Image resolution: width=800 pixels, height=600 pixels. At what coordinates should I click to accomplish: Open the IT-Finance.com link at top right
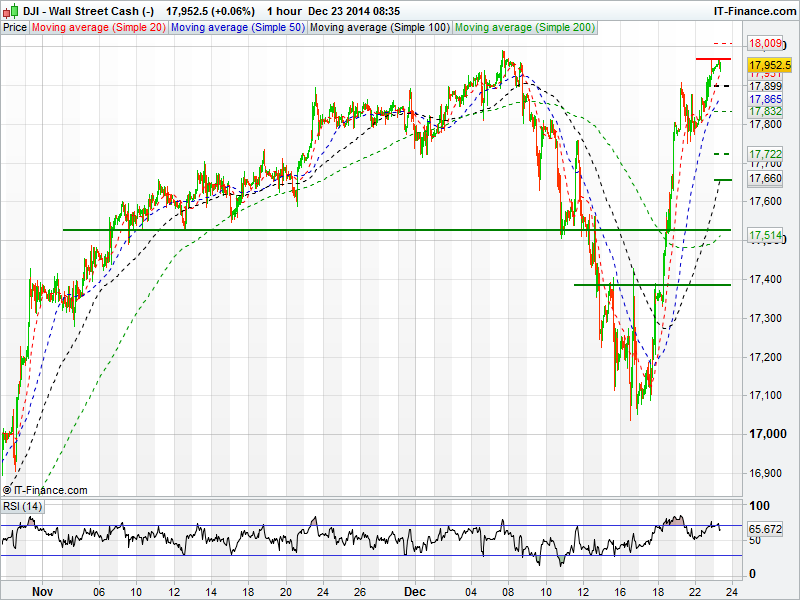coord(757,10)
